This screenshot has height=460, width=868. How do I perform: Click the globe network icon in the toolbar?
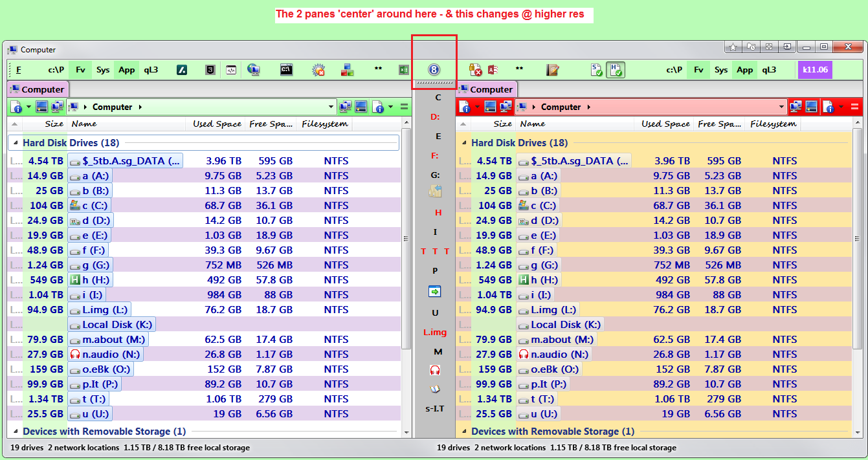[x=254, y=69]
